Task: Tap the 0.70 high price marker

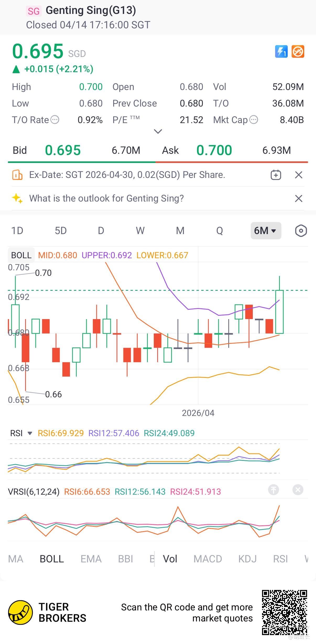Action: point(43,273)
